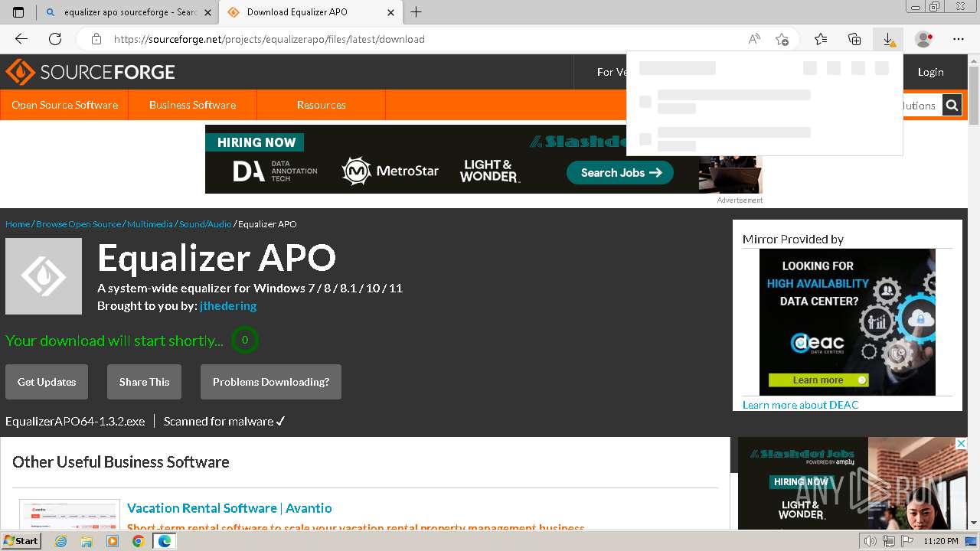This screenshot has width=980, height=551.
Task: Click the site search magnifier icon
Action: coord(952,106)
